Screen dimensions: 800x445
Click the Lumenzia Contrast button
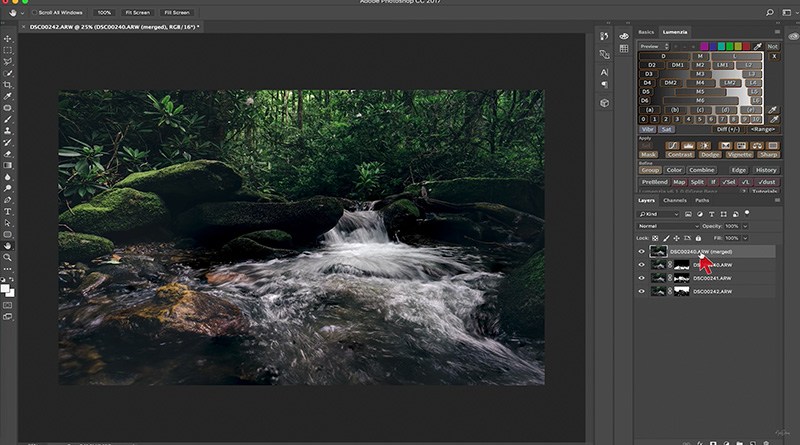(678, 155)
